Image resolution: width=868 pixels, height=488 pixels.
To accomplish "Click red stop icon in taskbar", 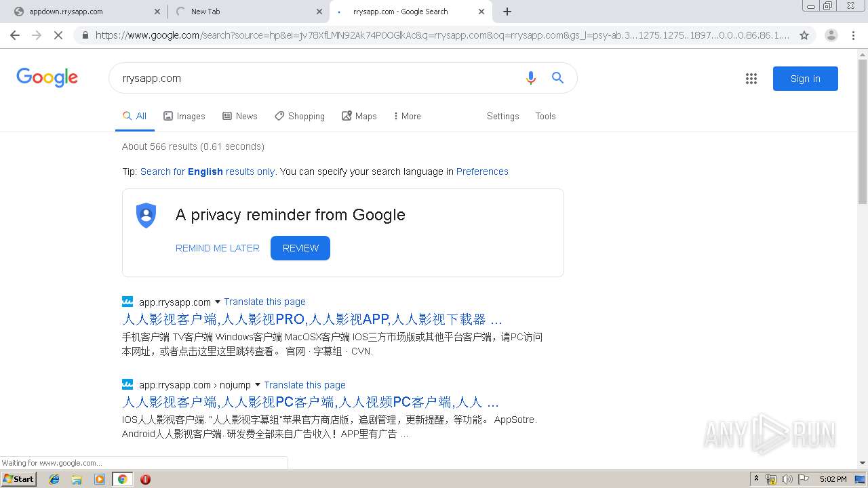I will click(145, 479).
